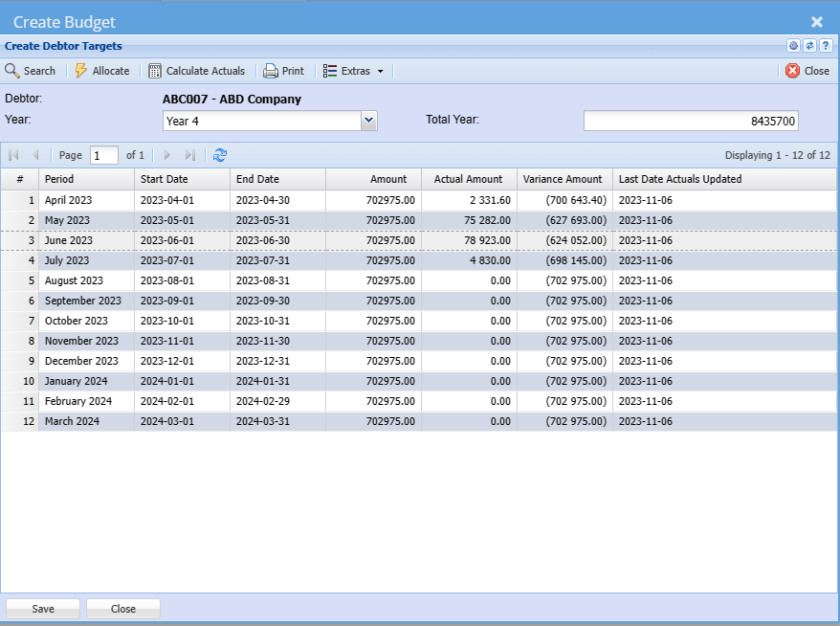The image size is (840, 626).
Task: Expand the Year dropdown arrow
Action: (x=368, y=121)
